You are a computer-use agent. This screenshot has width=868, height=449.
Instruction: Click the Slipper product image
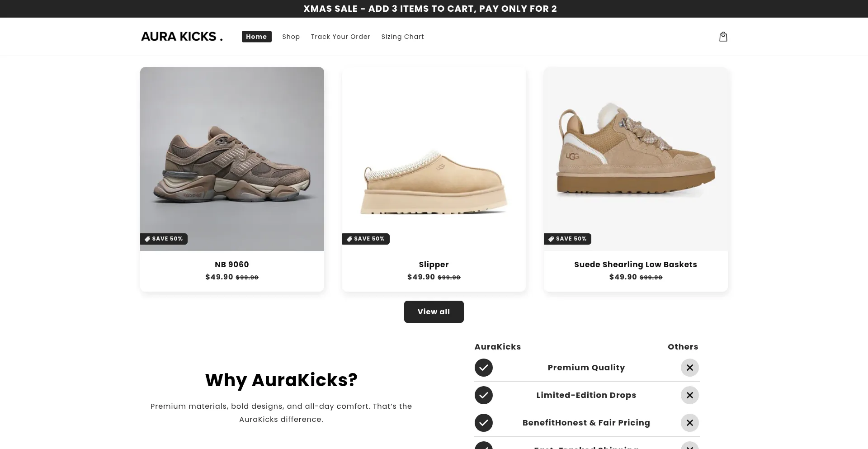click(434, 158)
